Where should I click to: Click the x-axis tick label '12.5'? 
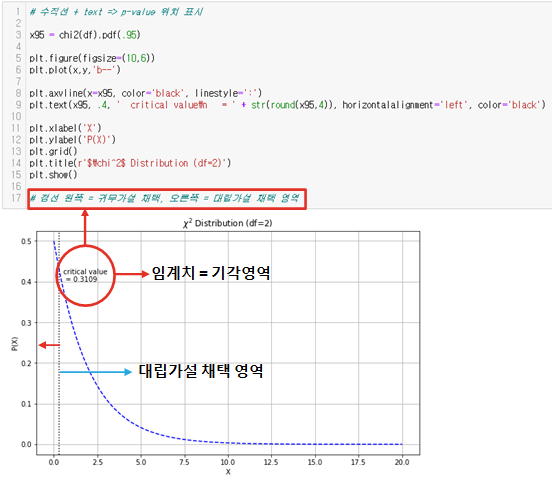(271, 462)
